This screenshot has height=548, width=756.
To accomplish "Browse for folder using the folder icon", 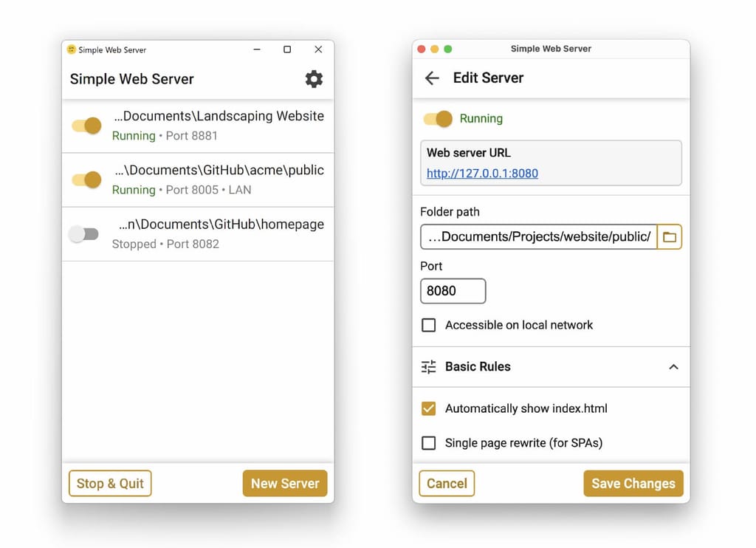I will click(x=670, y=237).
